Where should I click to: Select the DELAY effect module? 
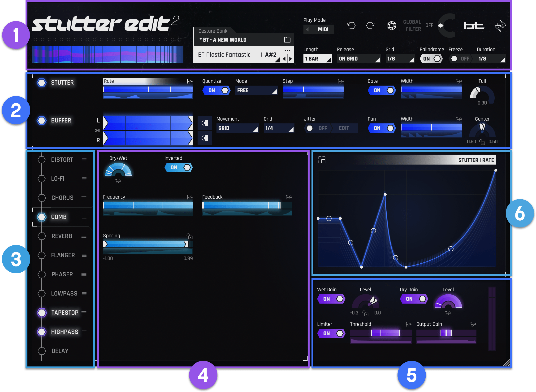click(60, 351)
